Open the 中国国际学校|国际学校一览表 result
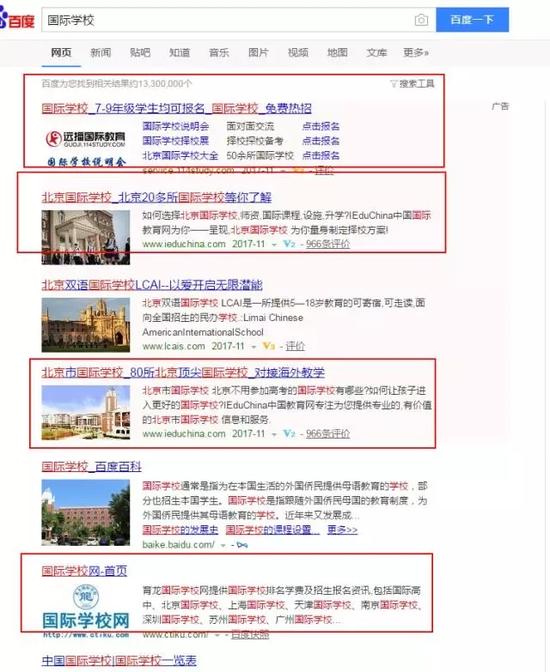The image size is (550, 672). [x=119, y=661]
